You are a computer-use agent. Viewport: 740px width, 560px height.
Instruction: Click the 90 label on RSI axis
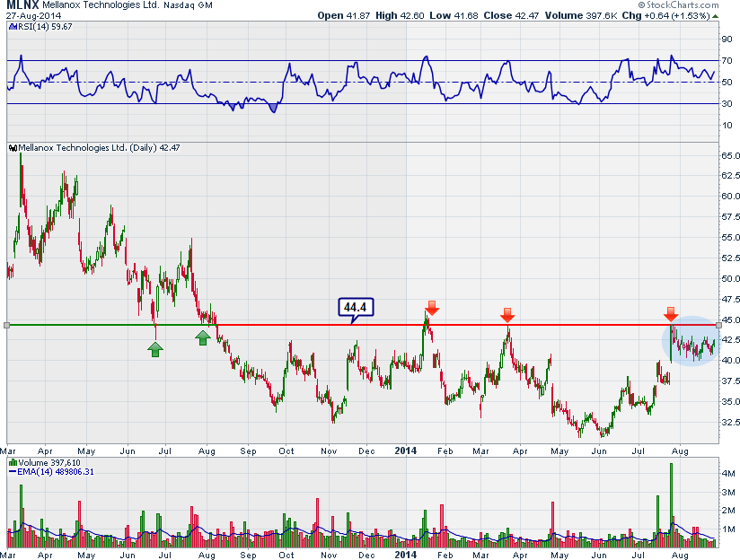(x=727, y=39)
